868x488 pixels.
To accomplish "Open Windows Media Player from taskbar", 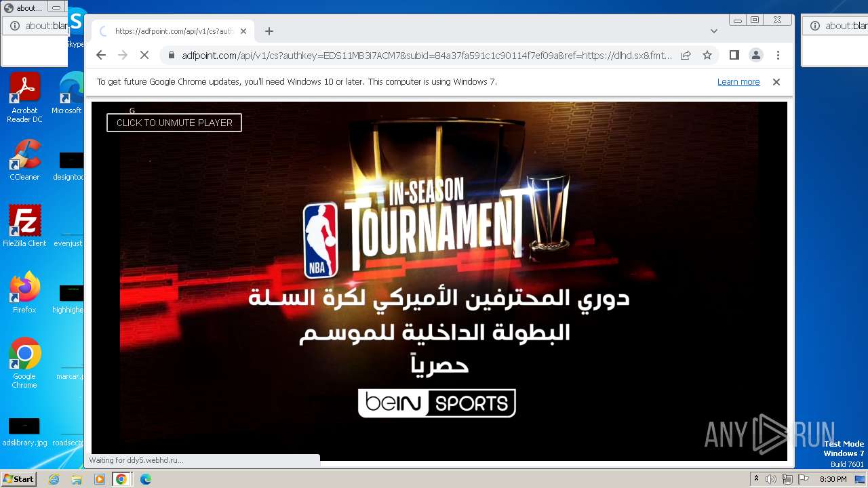I will tap(99, 479).
